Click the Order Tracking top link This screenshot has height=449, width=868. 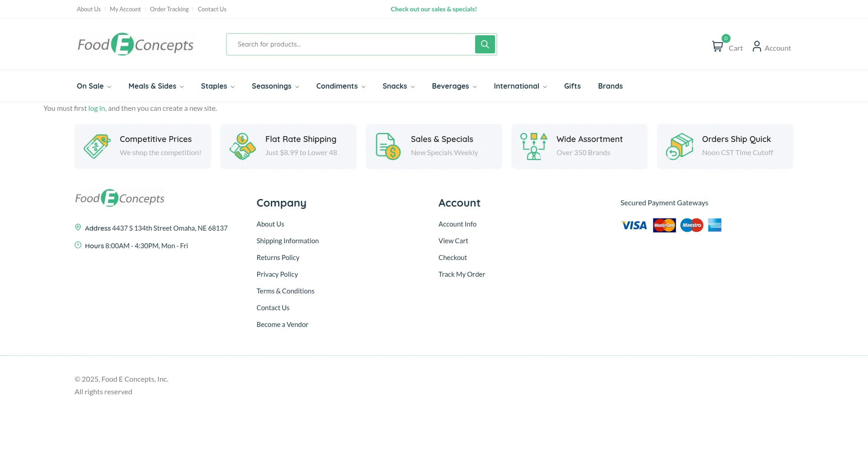(169, 9)
